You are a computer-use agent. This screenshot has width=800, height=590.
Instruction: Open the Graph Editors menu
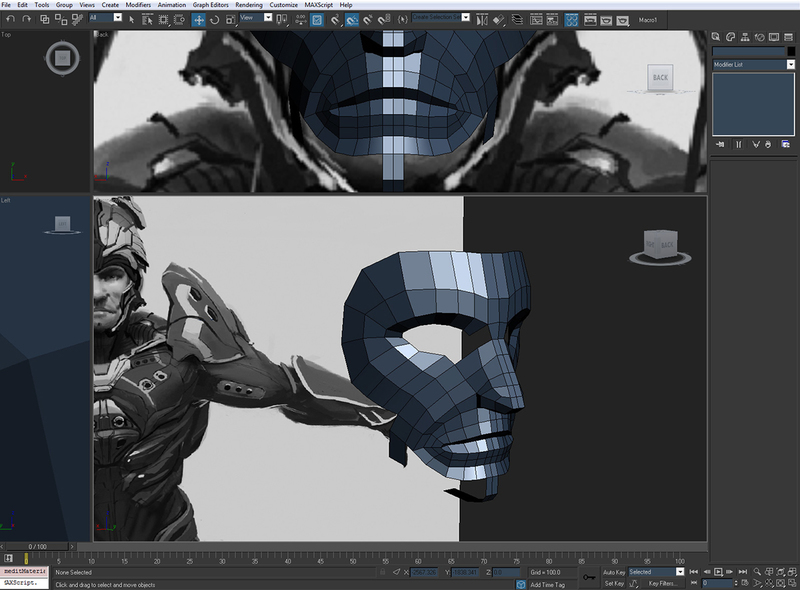(211, 5)
